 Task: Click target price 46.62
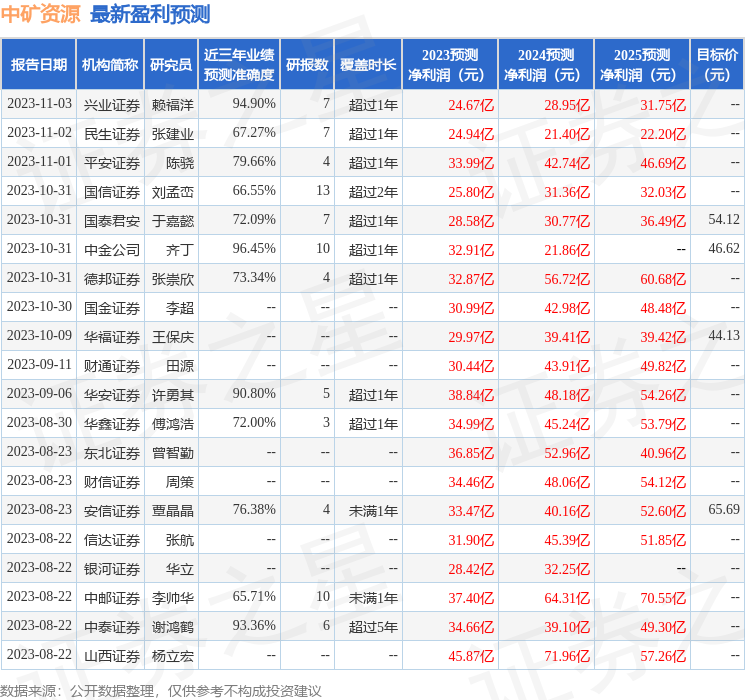point(724,248)
